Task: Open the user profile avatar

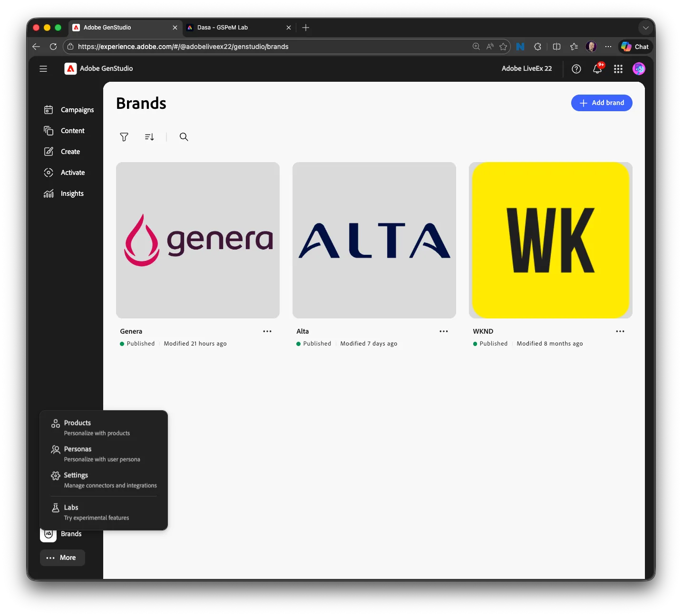Action: pos(639,69)
